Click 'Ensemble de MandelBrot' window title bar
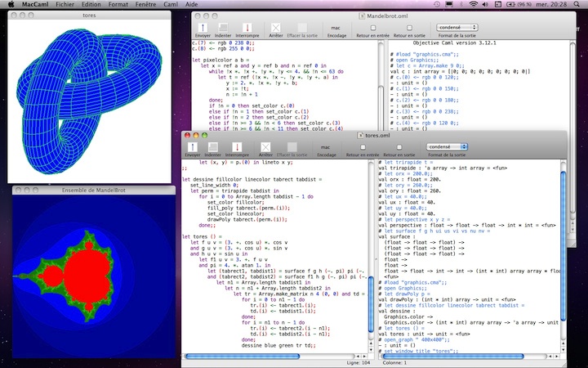The height and width of the screenshot is (368, 588). click(x=94, y=190)
